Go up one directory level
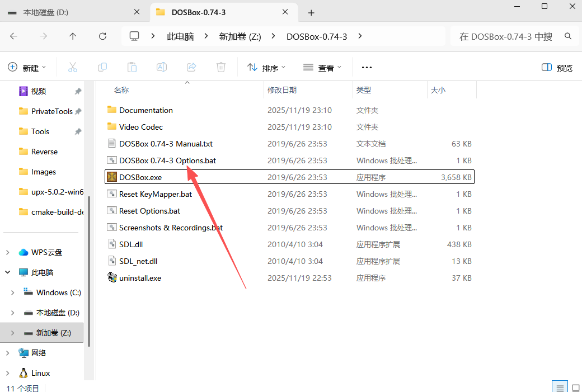 [x=73, y=36]
